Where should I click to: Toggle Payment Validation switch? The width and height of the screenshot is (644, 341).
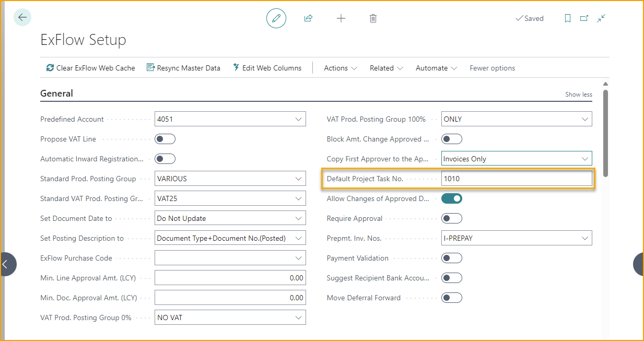452,258
